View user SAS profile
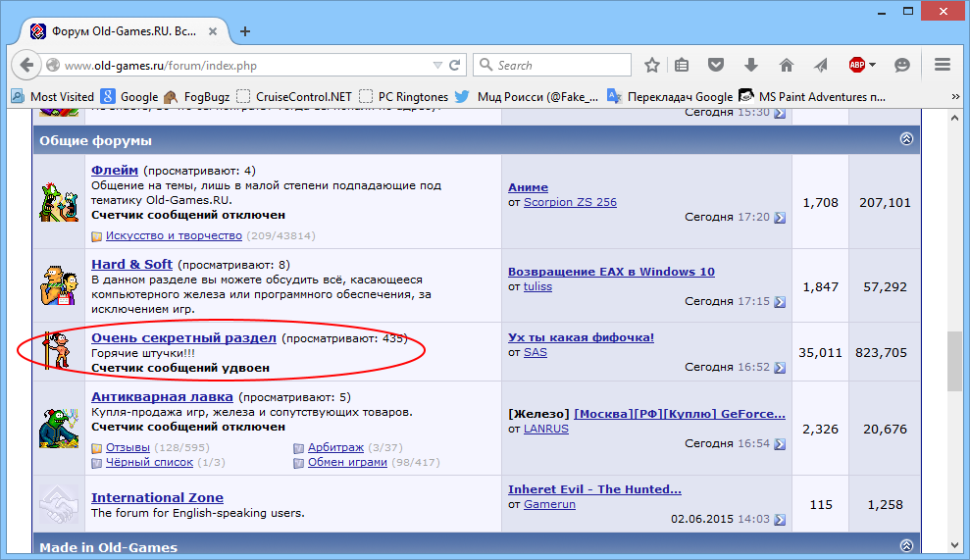This screenshot has width=970, height=560. point(536,352)
